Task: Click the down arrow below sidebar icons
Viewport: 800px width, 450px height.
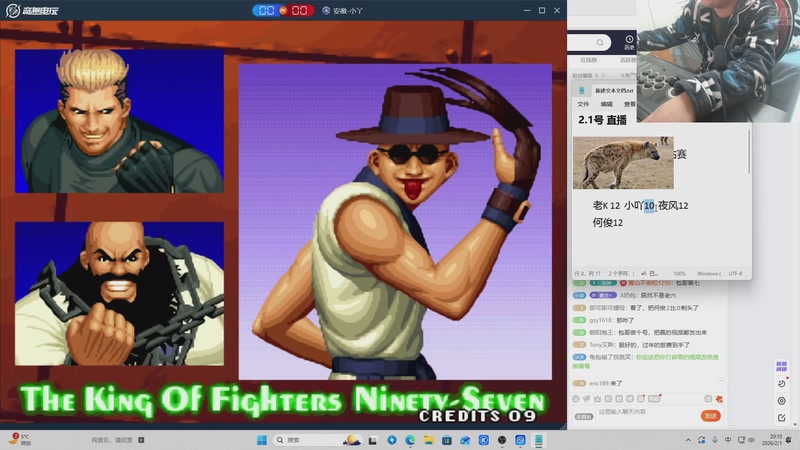Action: (795, 424)
